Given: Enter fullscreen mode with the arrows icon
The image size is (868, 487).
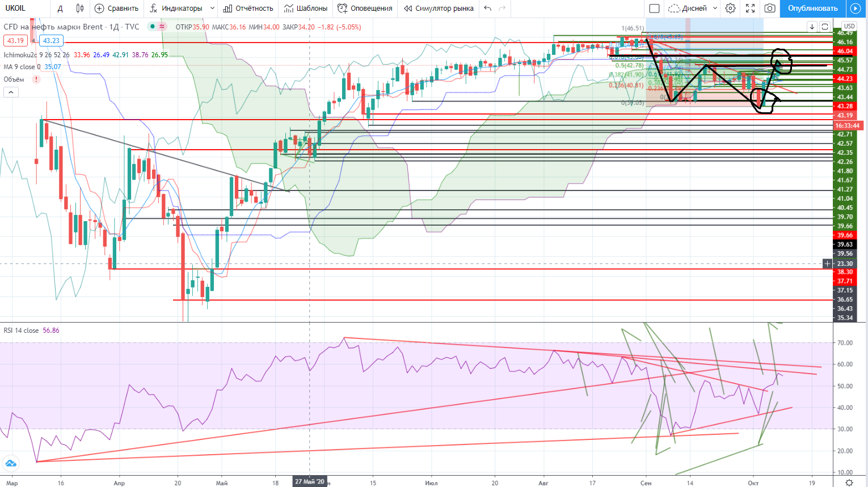Looking at the screenshot, I should (750, 9).
